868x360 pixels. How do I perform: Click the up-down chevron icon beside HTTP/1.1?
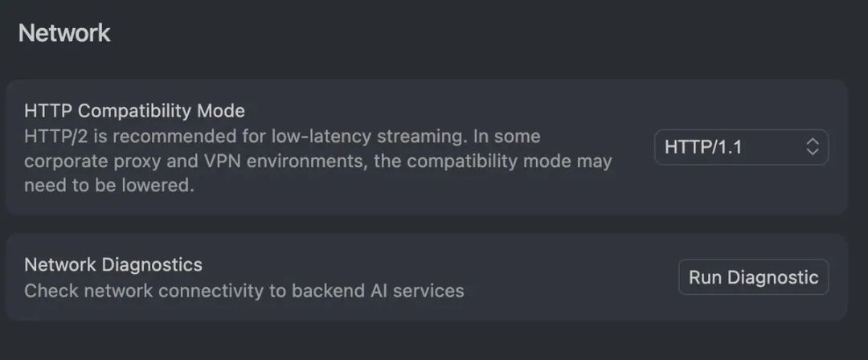pos(812,147)
